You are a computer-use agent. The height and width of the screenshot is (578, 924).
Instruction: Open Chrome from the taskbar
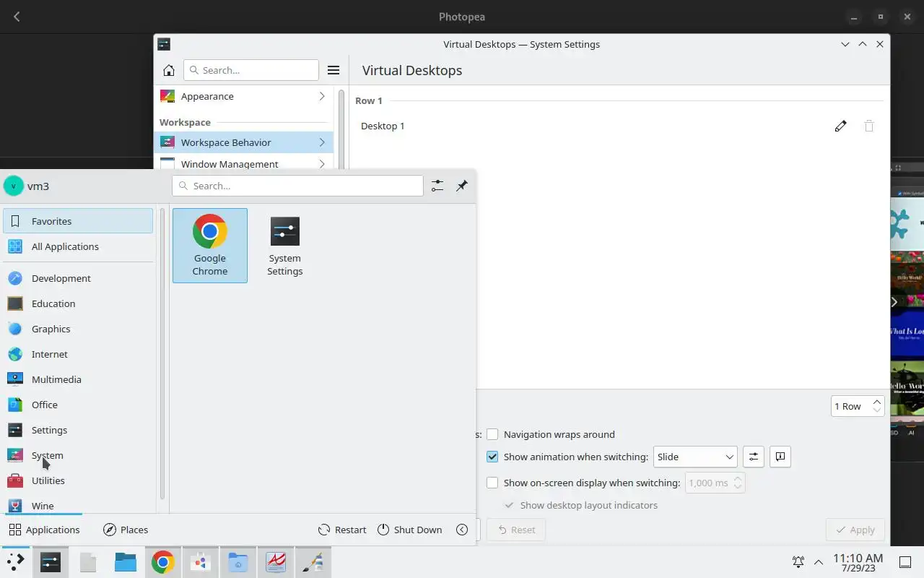point(163,562)
